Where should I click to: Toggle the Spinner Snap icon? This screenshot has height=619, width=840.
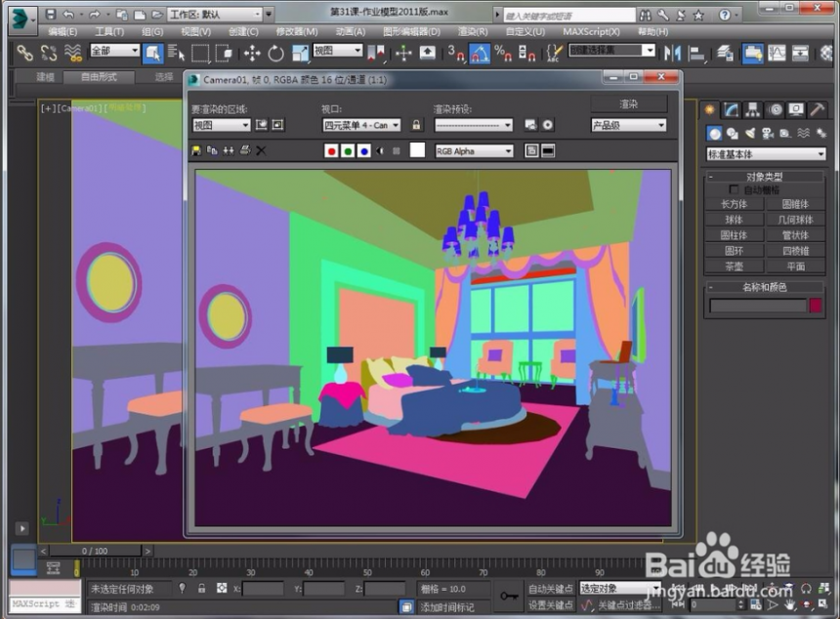pos(526,53)
